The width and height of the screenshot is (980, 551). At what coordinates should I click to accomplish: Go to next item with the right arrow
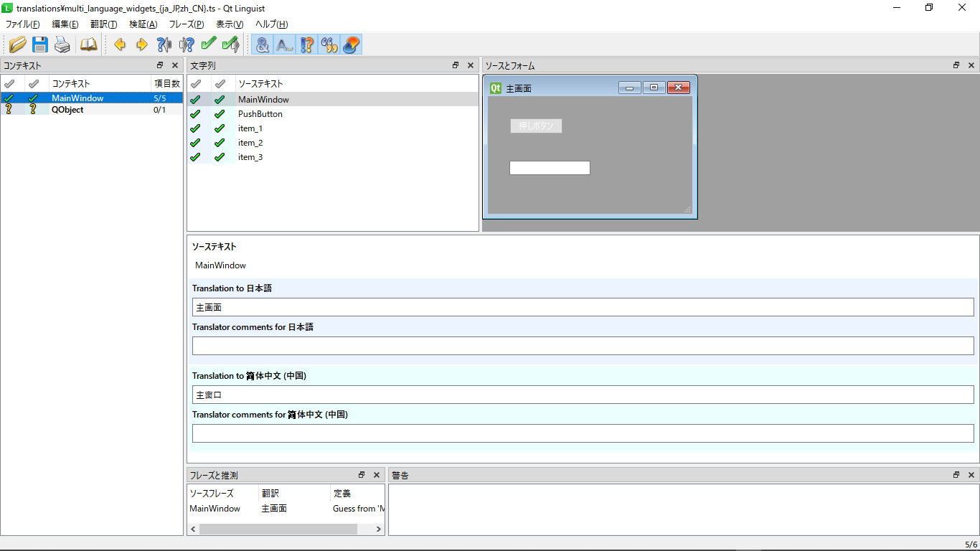(142, 44)
